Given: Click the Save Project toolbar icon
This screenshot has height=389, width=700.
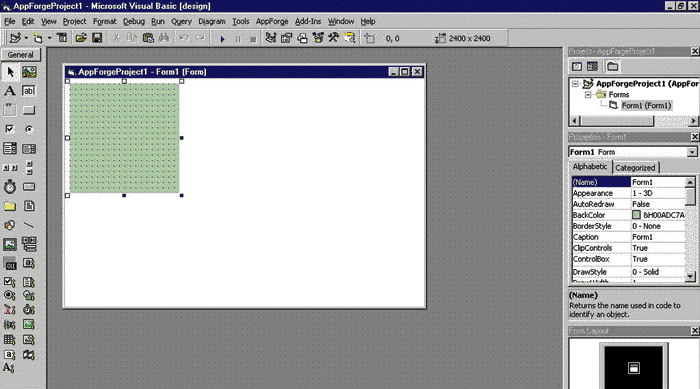Looking at the screenshot, I should click(97, 38).
